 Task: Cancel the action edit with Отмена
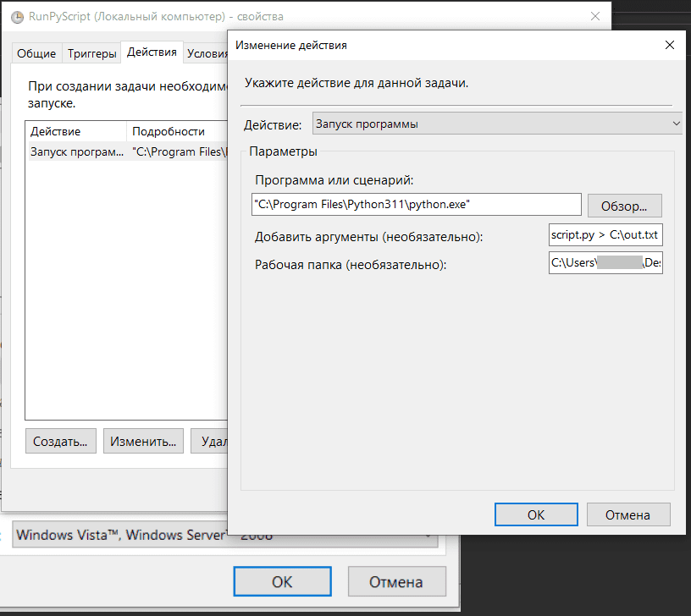click(627, 514)
